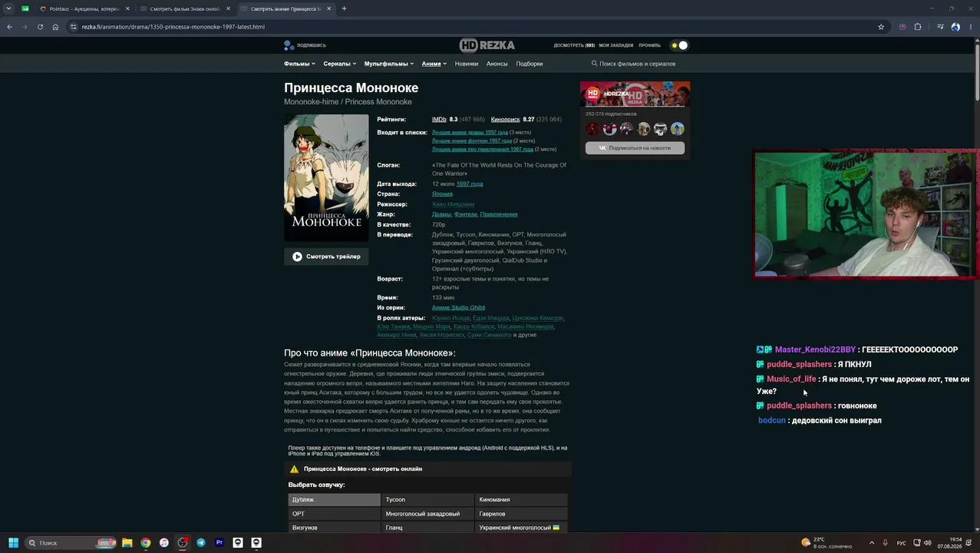
Task: Click the site search field 'Поиск фильмов и сериалов'
Action: [x=637, y=64]
